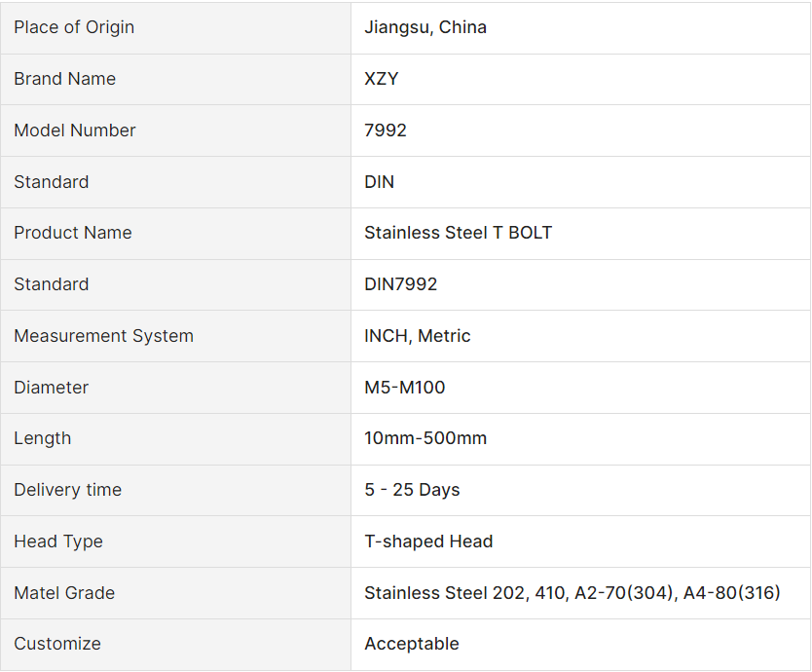
Task: Select the Stainless Steel 202, 410 grade text
Action: (463, 593)
